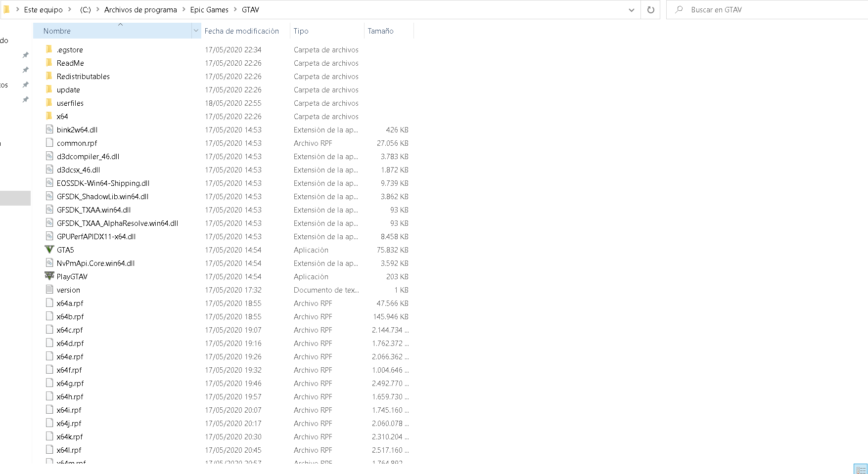This screenshot has width=868, height=474.
Task: Expand the chevron after Este equipo
Action: 69,10
